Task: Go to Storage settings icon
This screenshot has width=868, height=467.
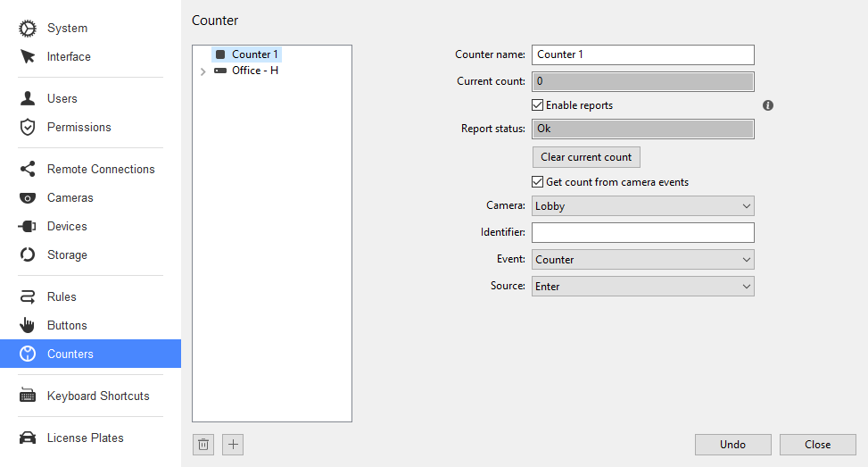Action: pos(27,254)
